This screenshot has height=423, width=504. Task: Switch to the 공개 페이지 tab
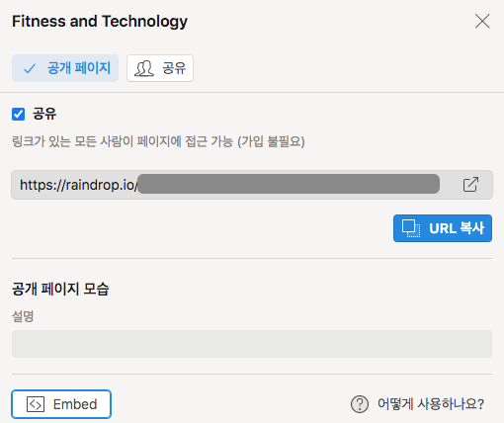point(65,68)
